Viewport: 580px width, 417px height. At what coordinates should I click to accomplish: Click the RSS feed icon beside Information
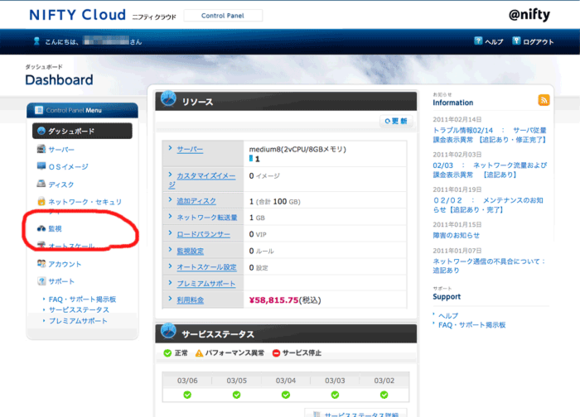tap(543, 100)
